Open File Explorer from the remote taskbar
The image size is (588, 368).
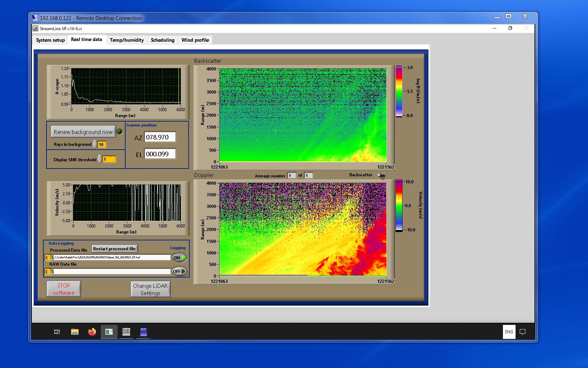coord(75,332)
